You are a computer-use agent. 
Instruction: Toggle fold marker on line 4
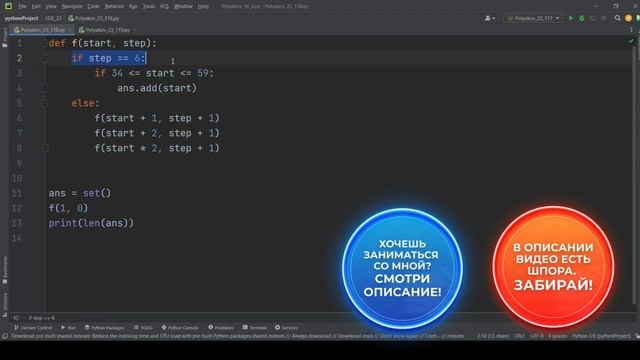[x=45, y=88]
